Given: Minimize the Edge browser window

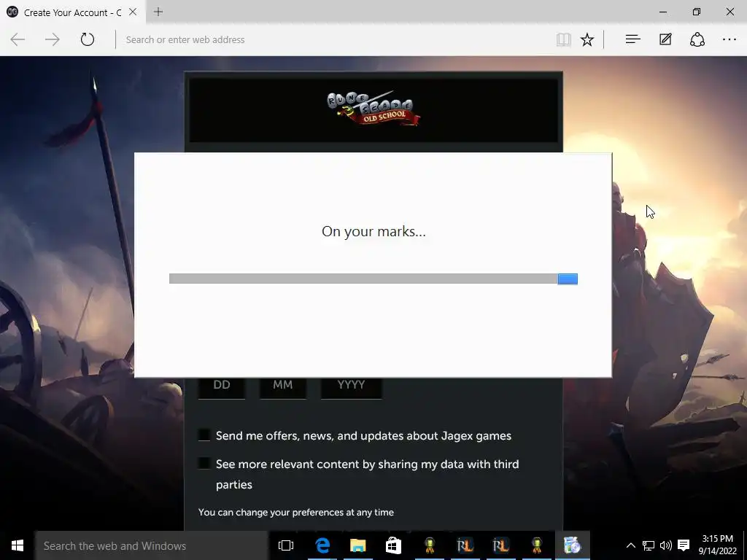Looking at the screenshot, I should pos(662,12).
